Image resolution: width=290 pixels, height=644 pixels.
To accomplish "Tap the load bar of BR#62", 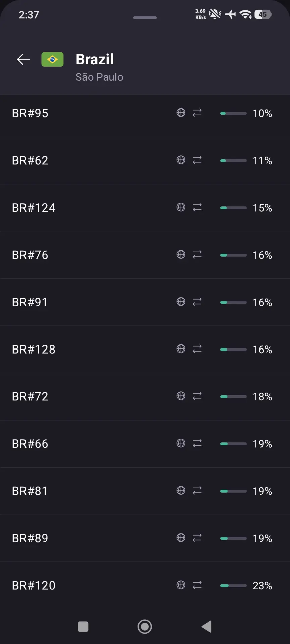I will [233, 161].
